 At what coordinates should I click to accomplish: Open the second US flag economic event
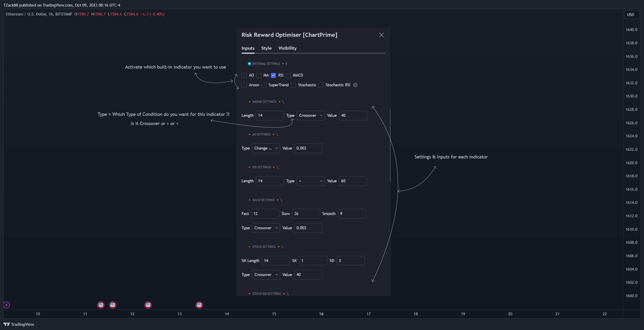point(113,305)
